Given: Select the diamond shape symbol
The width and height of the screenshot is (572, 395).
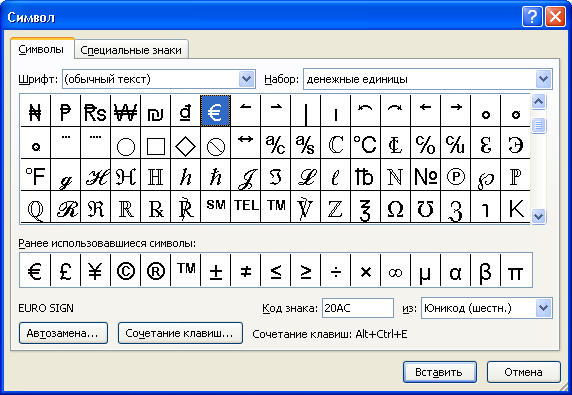Looking at the screenshot, I should click(185, 143).
